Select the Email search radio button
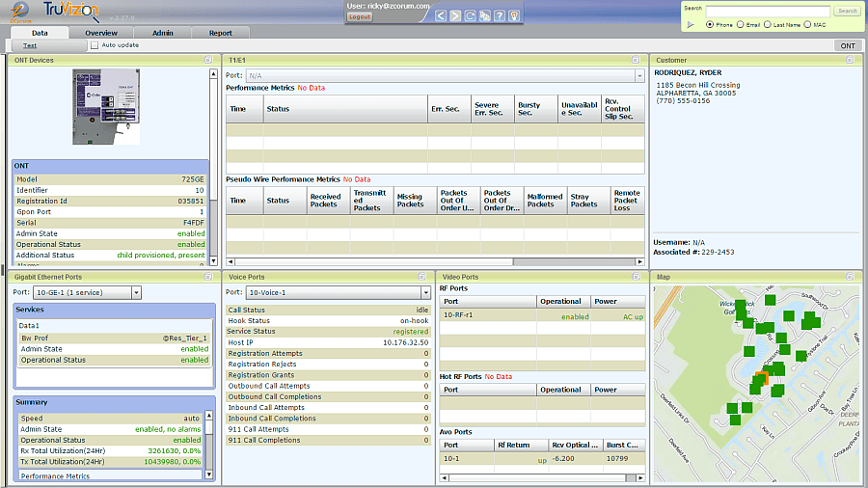Image resolution: width=868 pixels, height=488 pixels. (742, 24)
